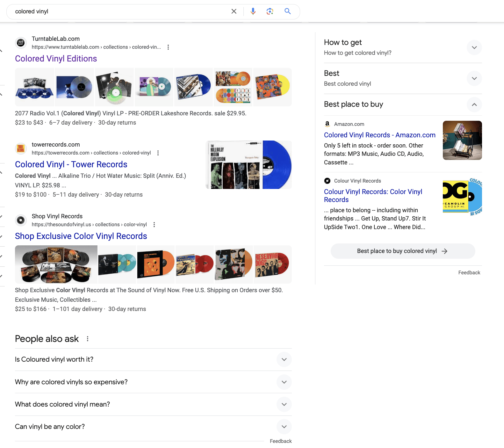Open Colored Vinyl Records - Amazon.com link
The image size is (504, 448).
pyautogui.click(x=380, y=135)
